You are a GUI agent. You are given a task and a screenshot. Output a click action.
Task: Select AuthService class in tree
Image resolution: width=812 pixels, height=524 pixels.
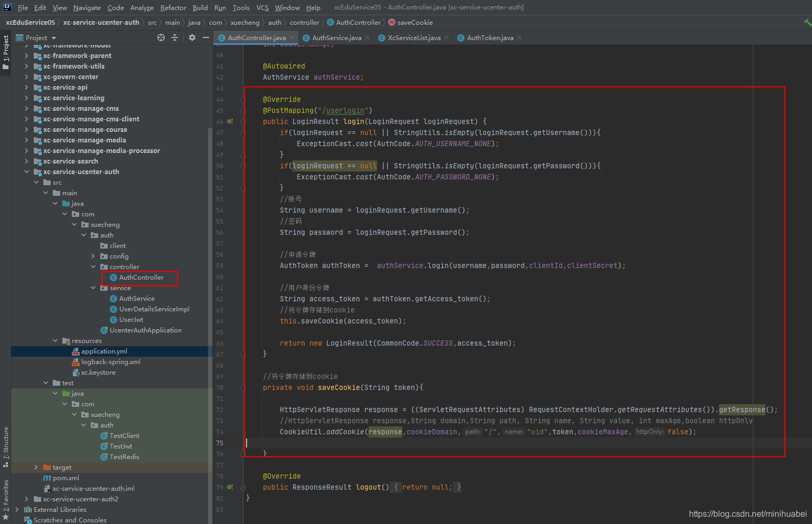(137, 298)
